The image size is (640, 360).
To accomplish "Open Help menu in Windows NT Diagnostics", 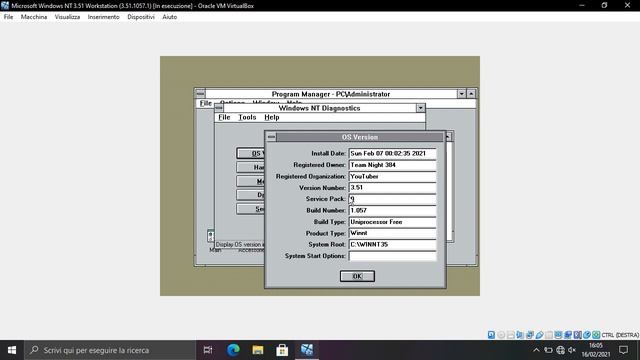I will pyautogui.click(x=271, y=117).
